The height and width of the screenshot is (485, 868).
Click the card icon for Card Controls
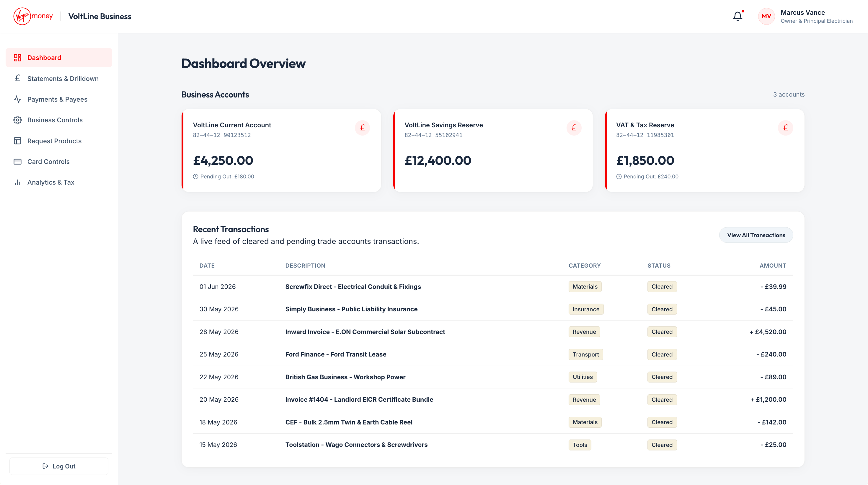click(x=17, y=162)
